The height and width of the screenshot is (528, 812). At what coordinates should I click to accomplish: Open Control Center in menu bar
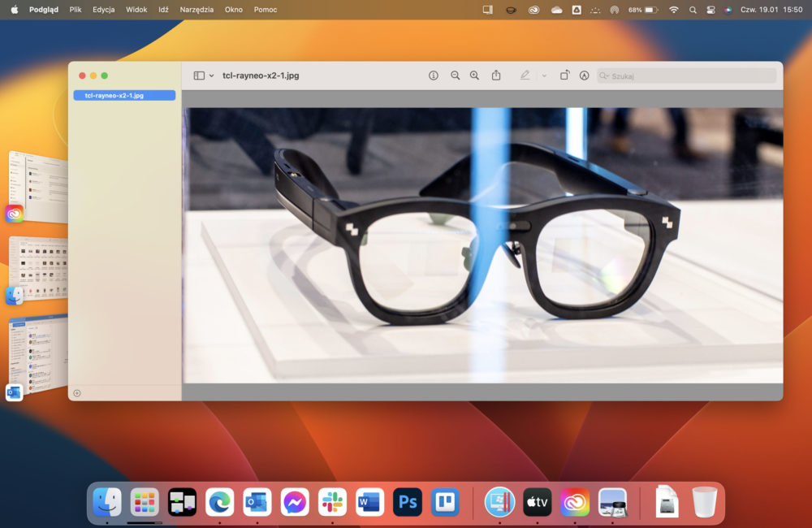pos(710,9)
